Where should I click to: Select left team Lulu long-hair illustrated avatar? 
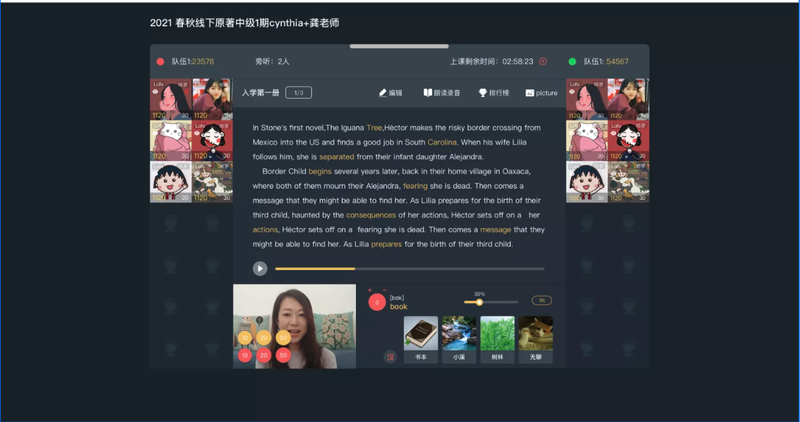pyautogui.click(x=171, y=99)
